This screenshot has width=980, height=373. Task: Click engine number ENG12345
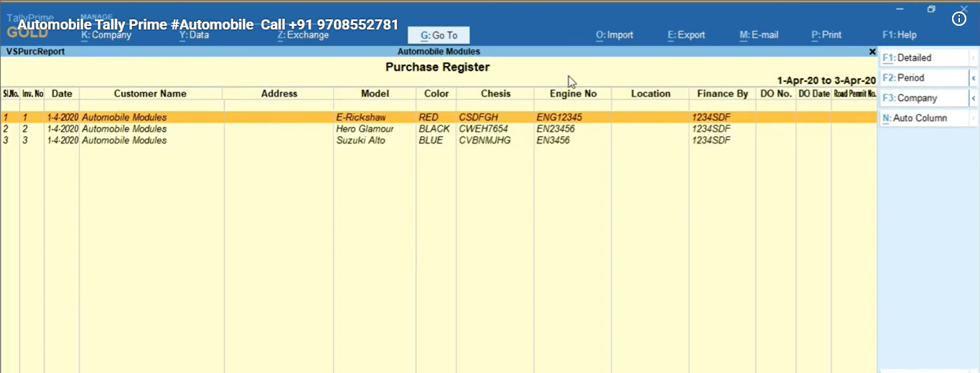559,117
